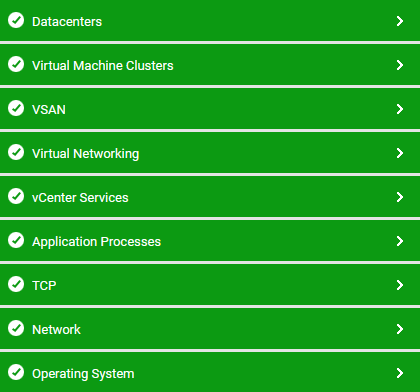
Task: Select the Virtual Networking checkmark icon
Action: point(16,152)
